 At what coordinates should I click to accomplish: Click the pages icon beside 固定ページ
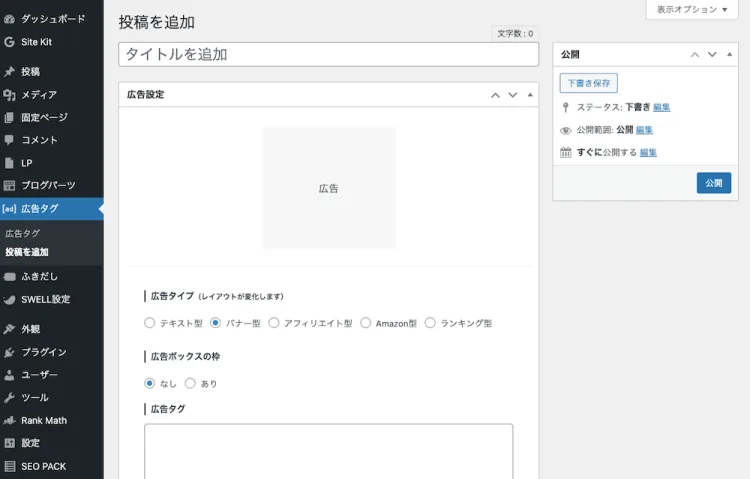[9, 117]
